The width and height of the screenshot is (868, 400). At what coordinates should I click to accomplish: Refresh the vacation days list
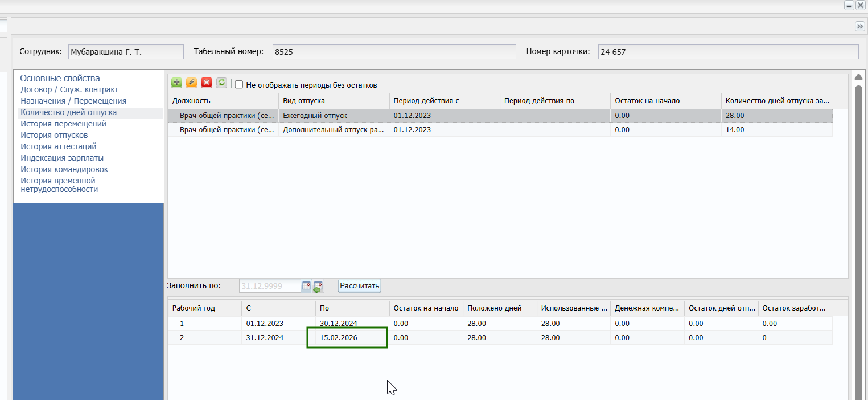point(221,83)
